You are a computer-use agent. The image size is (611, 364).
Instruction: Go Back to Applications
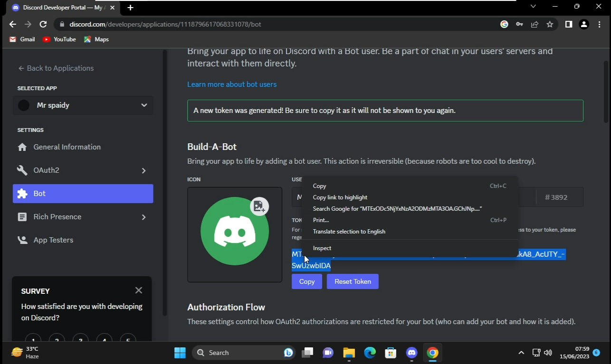[x=56, y=68]
